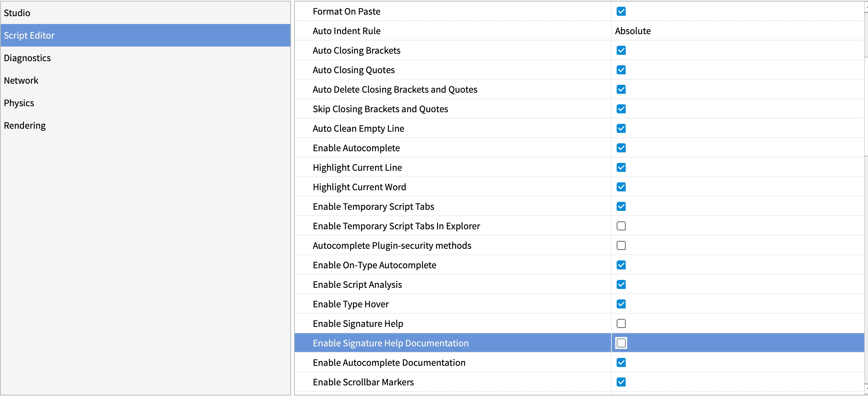The height and width of the screenshot is (397, 868).
Task: Untick Enable Autocomplete checkbox
Action: coord(621,148)
